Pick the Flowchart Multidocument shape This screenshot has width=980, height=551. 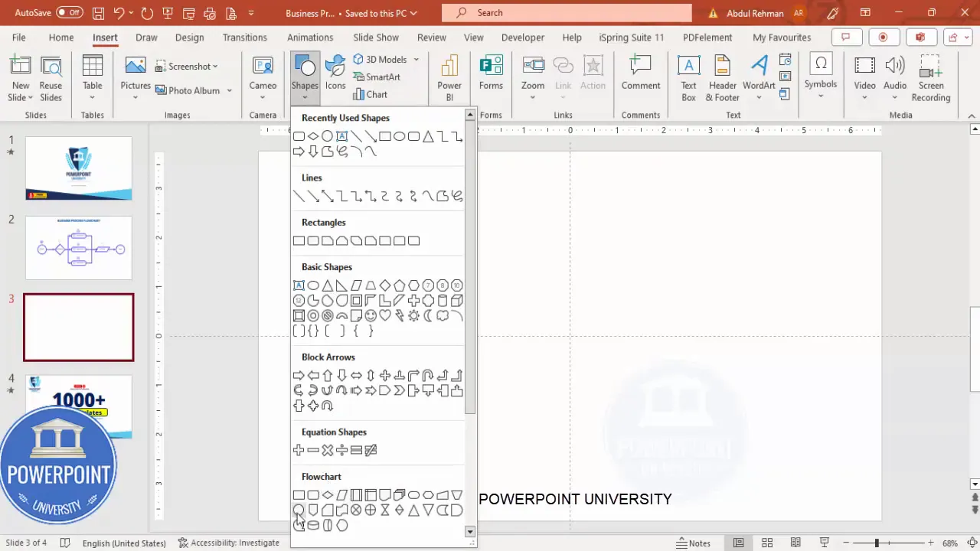click(x=400, y=495)
